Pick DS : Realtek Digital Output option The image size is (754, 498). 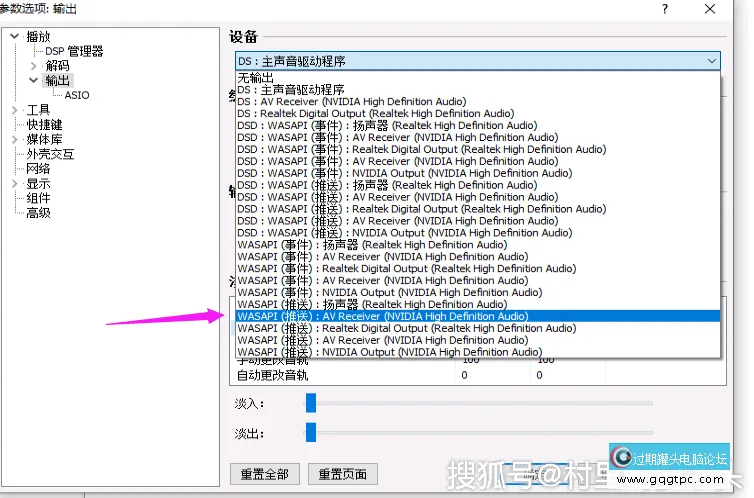pos(375,114)
